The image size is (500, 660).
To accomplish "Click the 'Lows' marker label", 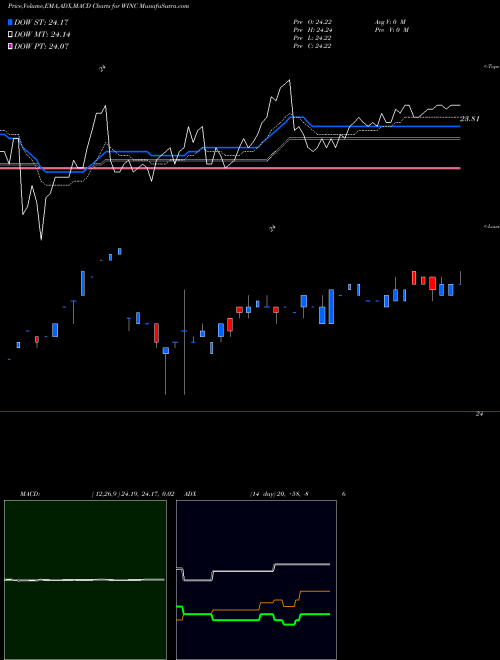I will tap(492, 226).
